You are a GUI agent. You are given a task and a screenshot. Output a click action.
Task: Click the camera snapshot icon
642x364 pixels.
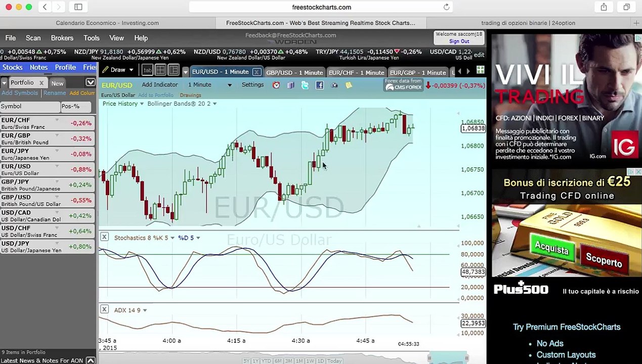coord(334,85)
